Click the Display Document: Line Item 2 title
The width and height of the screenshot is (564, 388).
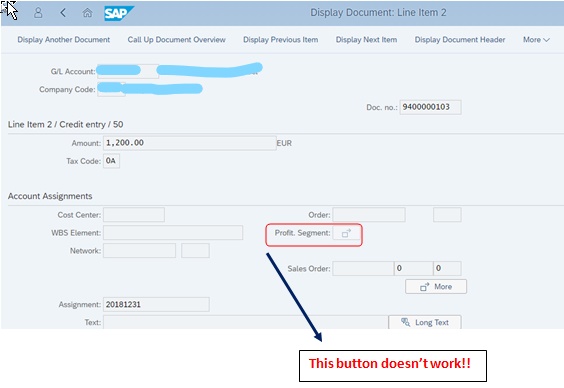(378, 13)
